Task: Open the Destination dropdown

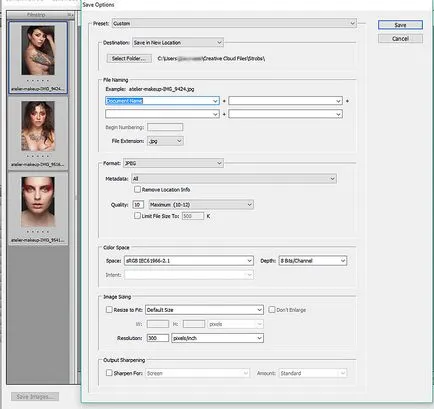Action: pos(178,43)
